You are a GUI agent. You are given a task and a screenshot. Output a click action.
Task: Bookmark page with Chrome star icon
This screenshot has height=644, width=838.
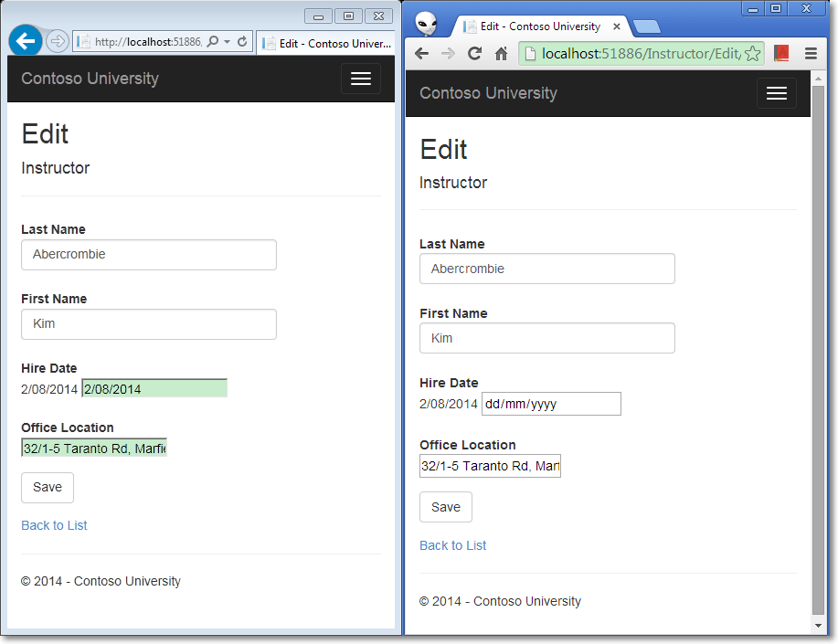click(x=752, y=54)
